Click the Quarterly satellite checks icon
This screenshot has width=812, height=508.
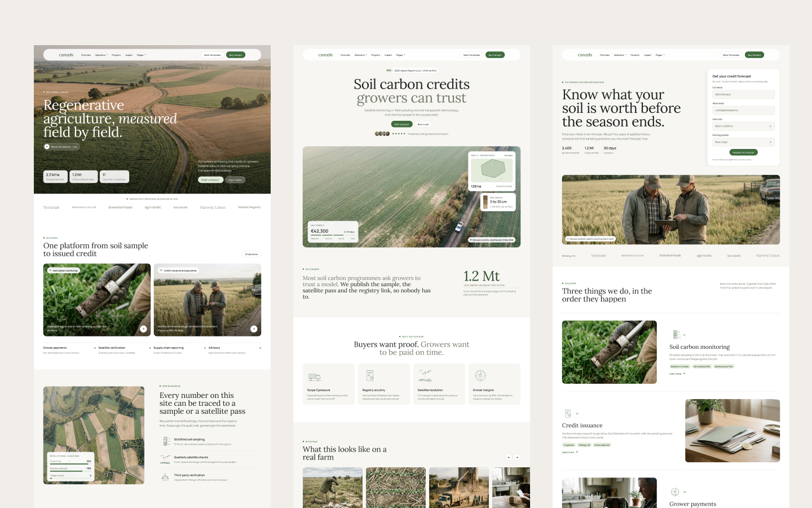point(165,459)
